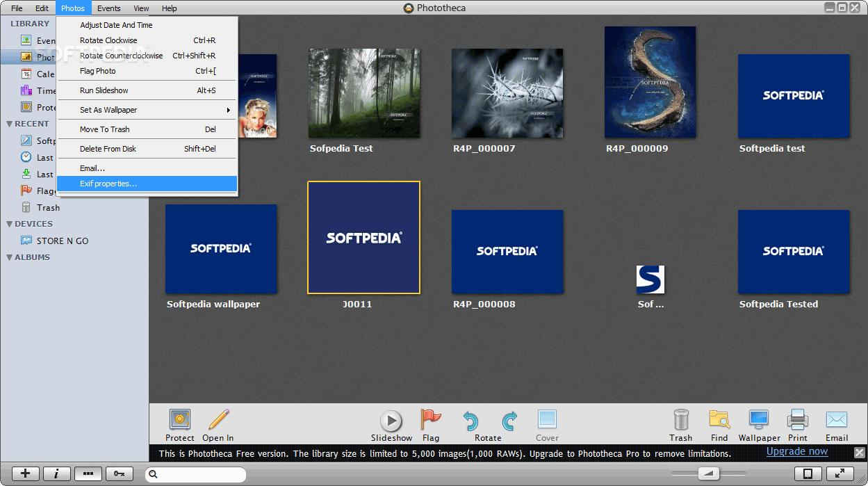The image size is (868, 486).
Task: Expand the ALBUMS section
Action: point(10,257)
